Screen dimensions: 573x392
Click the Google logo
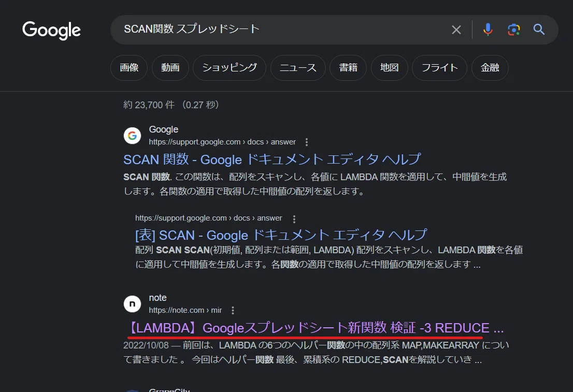pos(51,31)
